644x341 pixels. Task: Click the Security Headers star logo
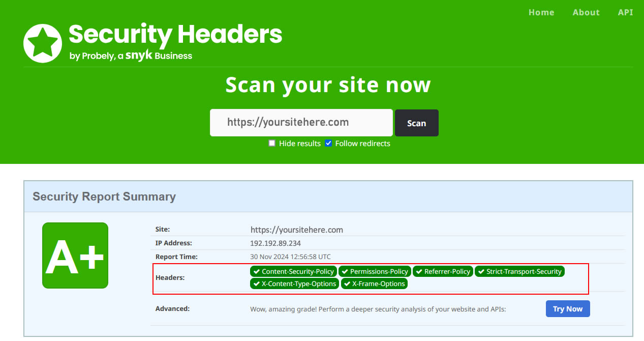(43, 43)
